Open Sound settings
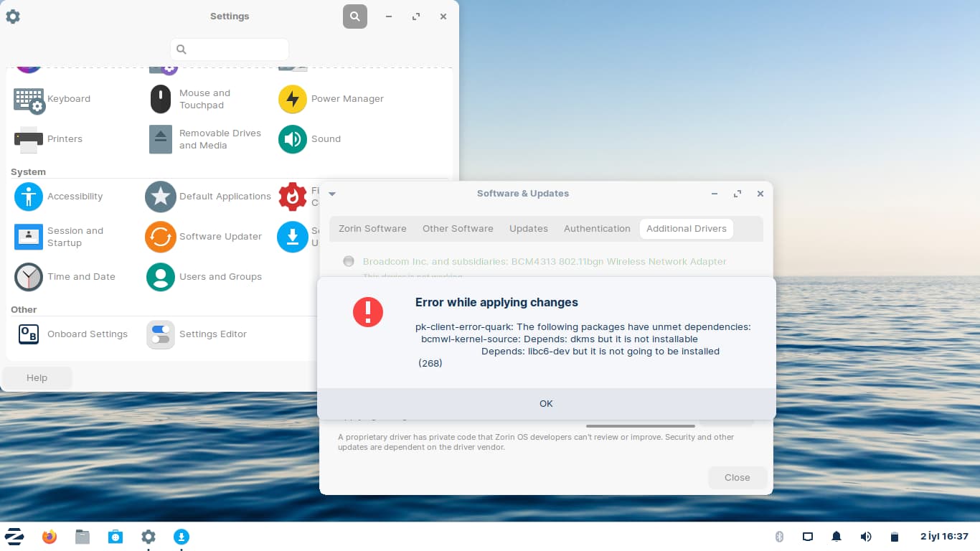The image size is (980, 551). coord(309,139)
